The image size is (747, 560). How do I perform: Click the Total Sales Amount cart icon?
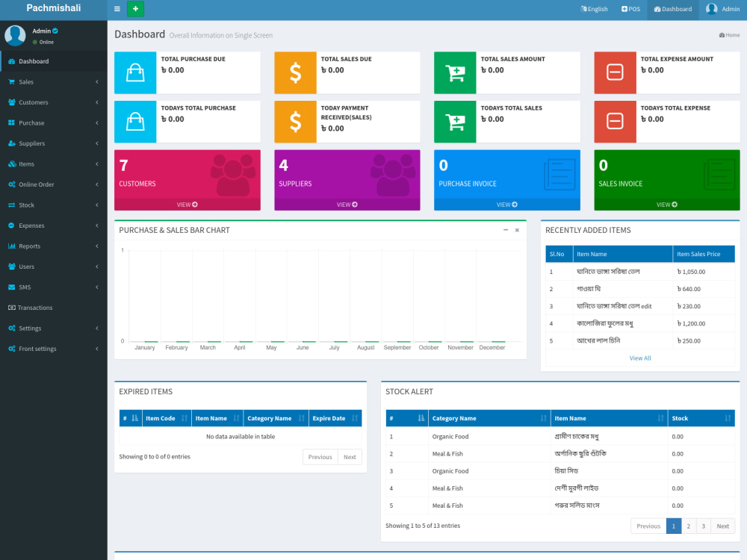455,72
